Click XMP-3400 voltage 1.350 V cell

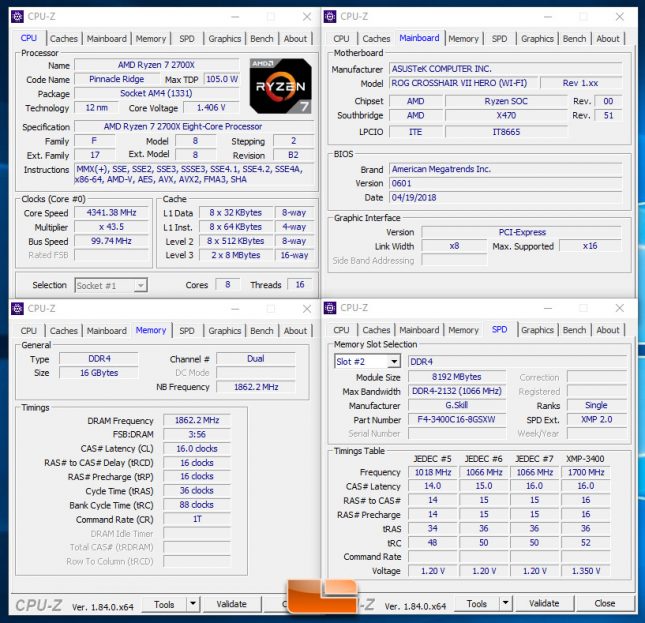(586, 571)
